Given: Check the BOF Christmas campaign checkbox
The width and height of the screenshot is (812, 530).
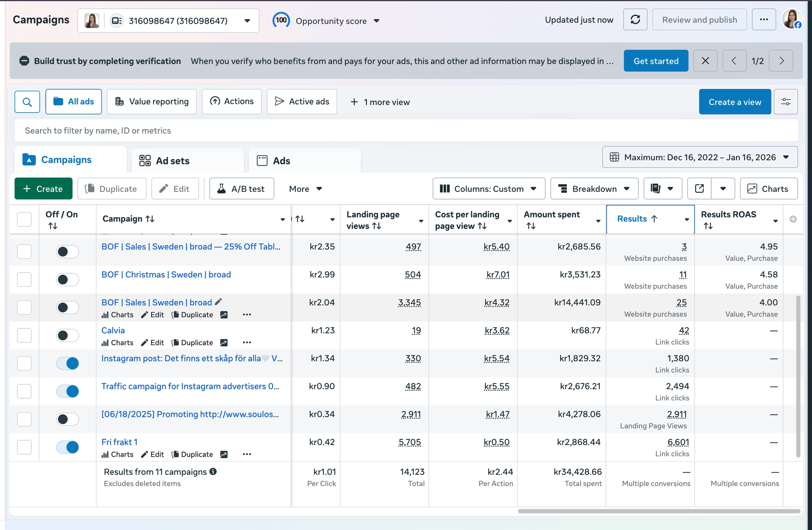Looking at the screenshot, I should coord(25,280).
